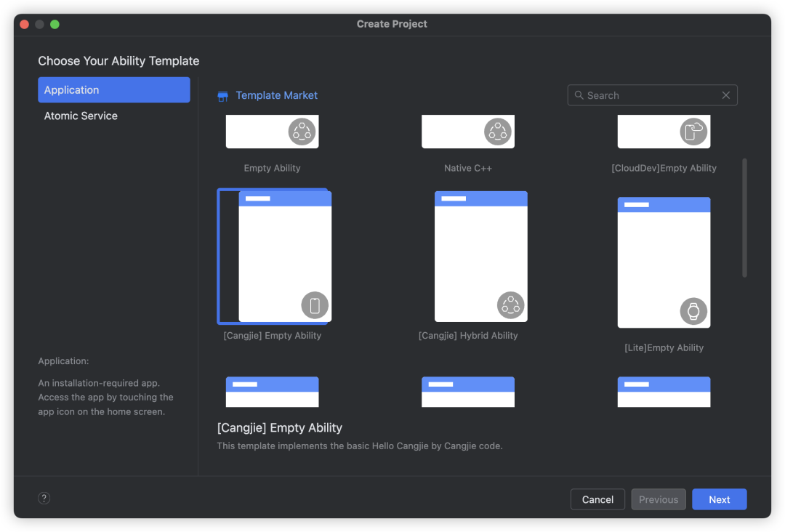The image size is (785, 532).
Task: Click the Previous button
Action: pyautogui.click(x=659, y=499)
